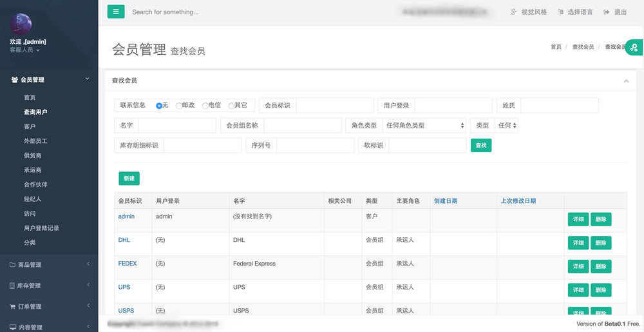This screenshot has height=332, width=644.
Task: Open 客户 in the sidebar
Action: tap(30, 126)
